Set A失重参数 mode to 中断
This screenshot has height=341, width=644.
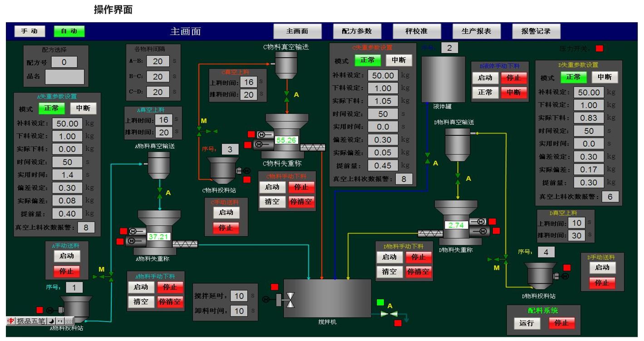83,109
